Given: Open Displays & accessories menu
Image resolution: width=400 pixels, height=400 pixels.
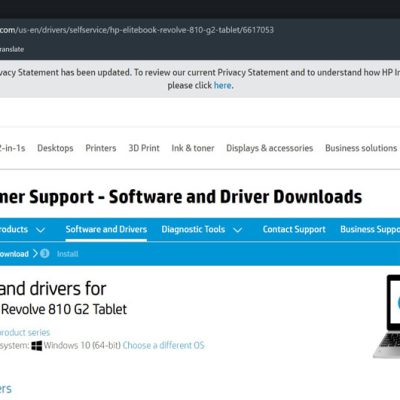Looking at the screenshot, I should 270,148.
